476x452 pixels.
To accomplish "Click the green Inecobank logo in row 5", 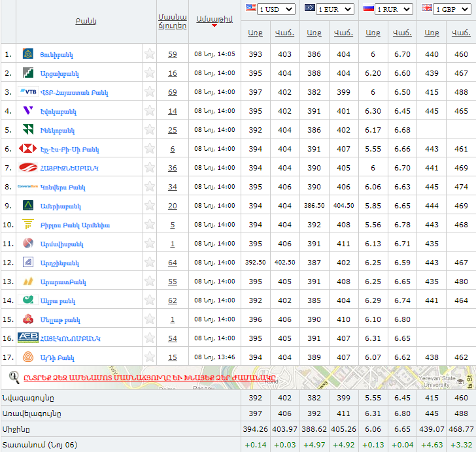I will 28,129.
